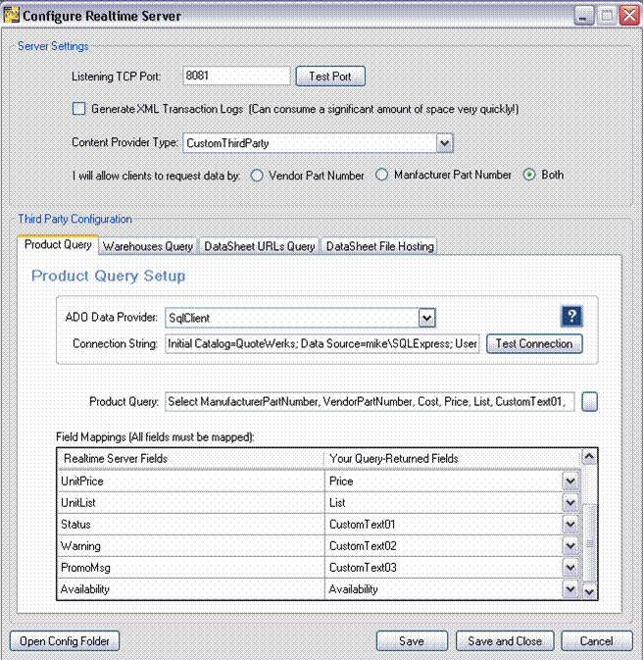Open the PromoMsg mapping dropdown
644x660 pixels.
coord(570,568)
